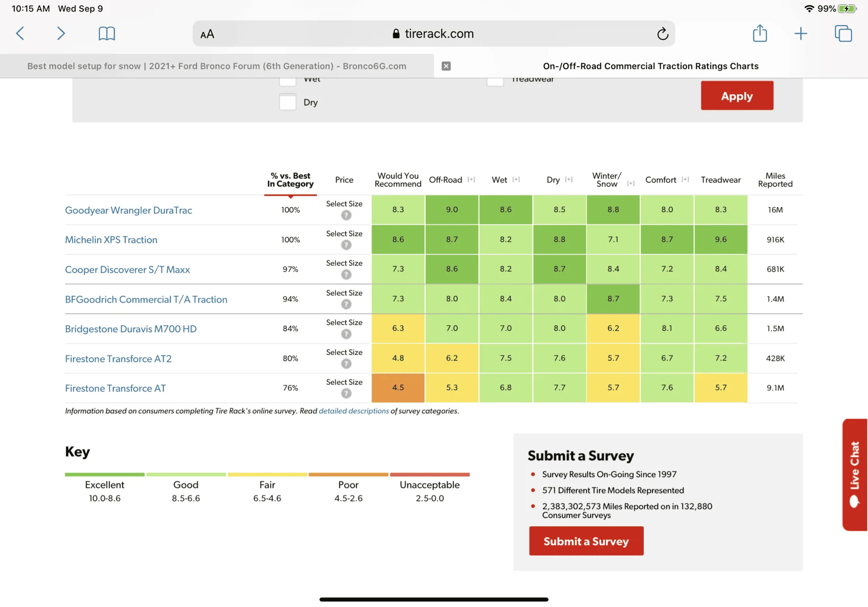Viewport: 868px width, 607px height.
Task: Show all open tabs overview
Action: tap(843, 33)
